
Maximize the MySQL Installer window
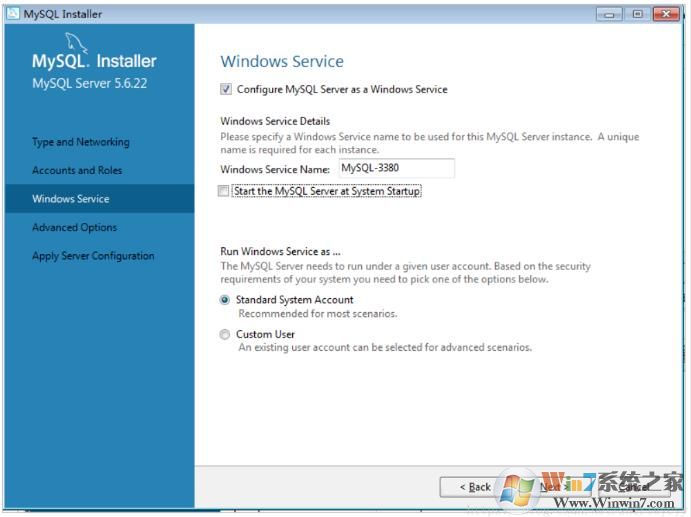tap(637, 14)
